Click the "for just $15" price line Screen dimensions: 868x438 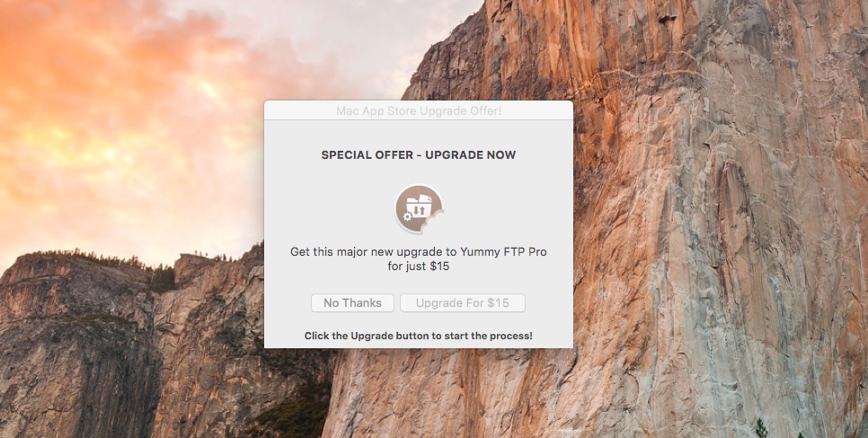coord(419,267)
